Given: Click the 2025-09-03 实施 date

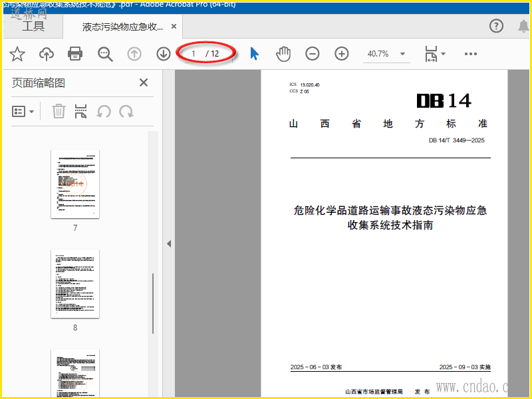Looking at the screenshot, I should (x=465, y=367).
